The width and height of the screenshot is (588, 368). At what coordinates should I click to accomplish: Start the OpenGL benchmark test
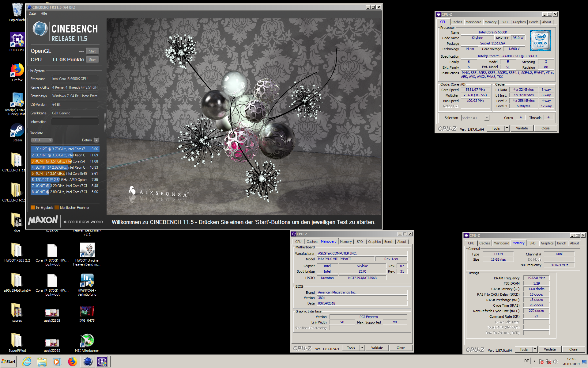(x=92, y=51)
